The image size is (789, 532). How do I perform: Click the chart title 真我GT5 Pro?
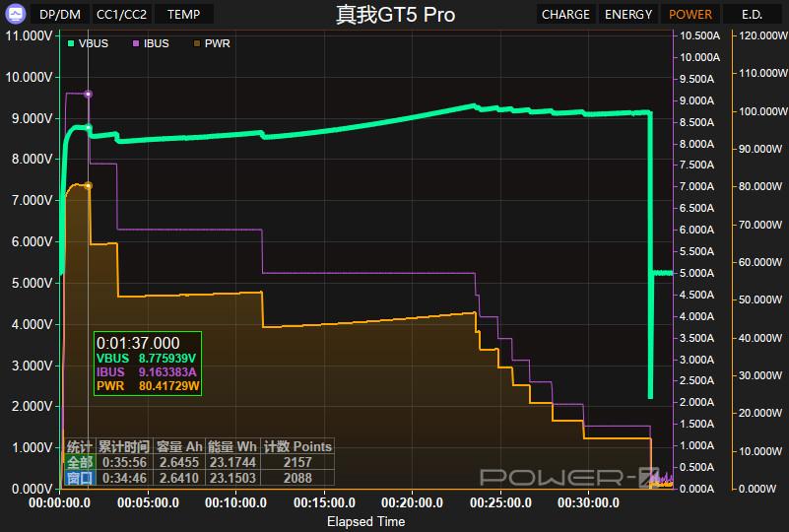(396, 14)
